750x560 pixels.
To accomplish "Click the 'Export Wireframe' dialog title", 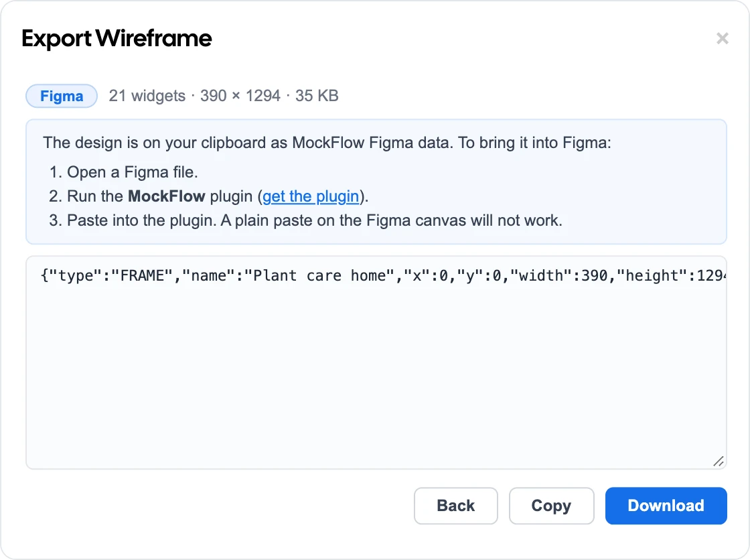I will point(117,38).
